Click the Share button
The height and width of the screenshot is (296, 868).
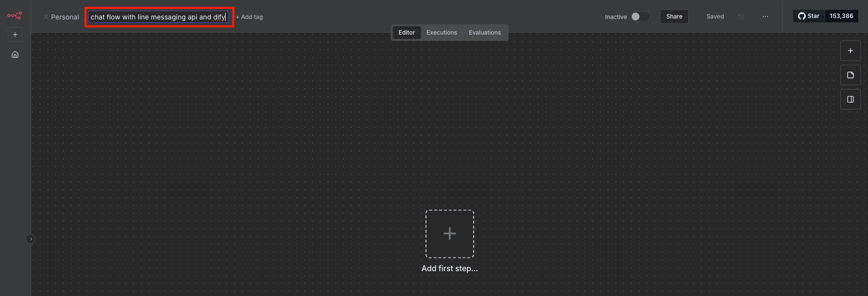(x=674, y=17)
